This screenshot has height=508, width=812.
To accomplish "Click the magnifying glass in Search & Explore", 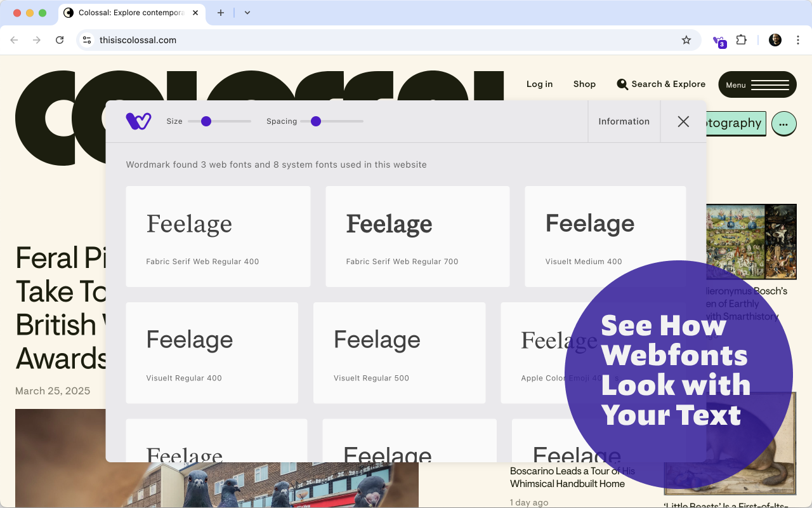I will point(622,84).
